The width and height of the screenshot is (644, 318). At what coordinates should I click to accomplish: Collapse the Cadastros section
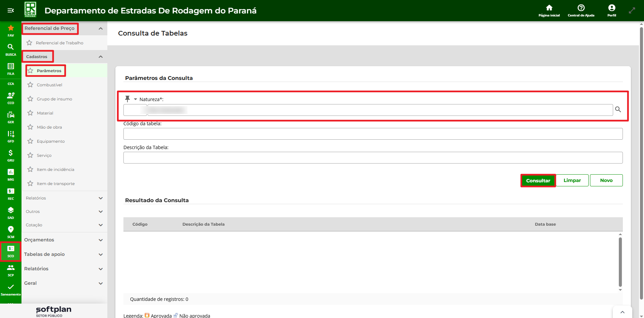point(100,57)
